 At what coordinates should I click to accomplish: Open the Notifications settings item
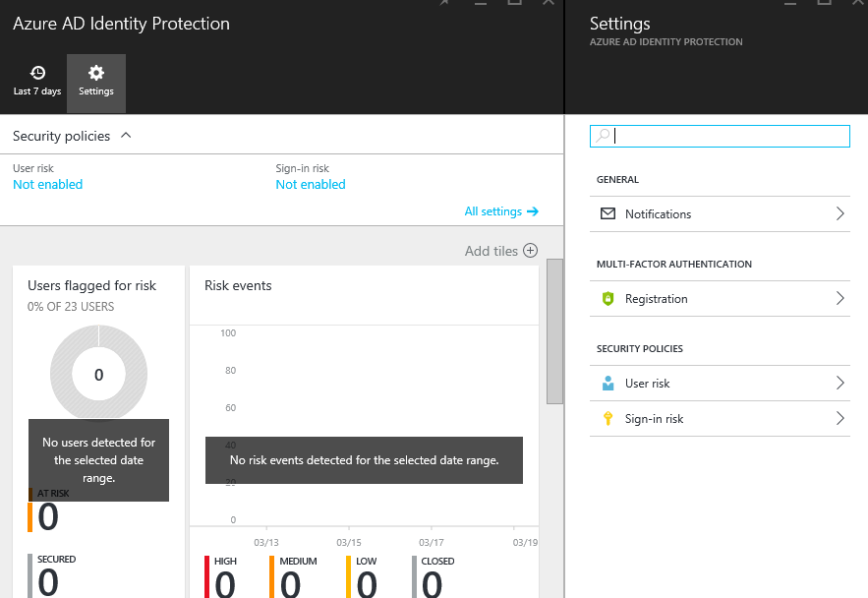(x=658, y=214)
